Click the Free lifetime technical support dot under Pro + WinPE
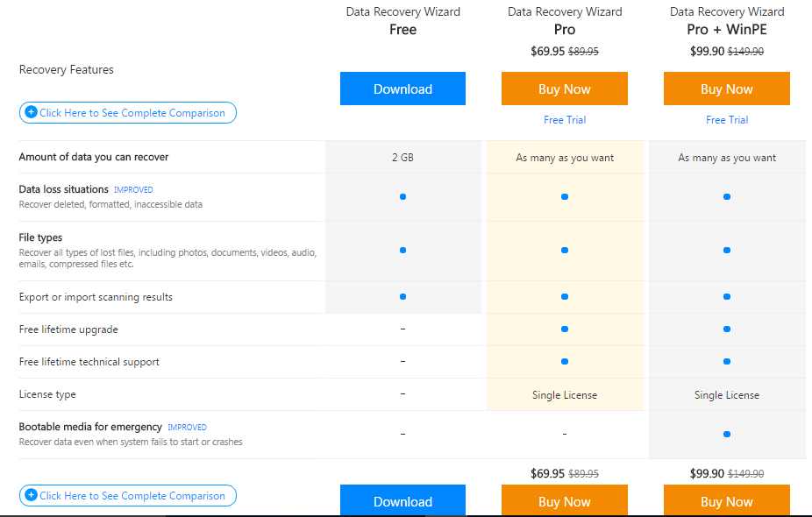This screenshot has height=517, width=812. pyautogui.click(x=727, y=361)
